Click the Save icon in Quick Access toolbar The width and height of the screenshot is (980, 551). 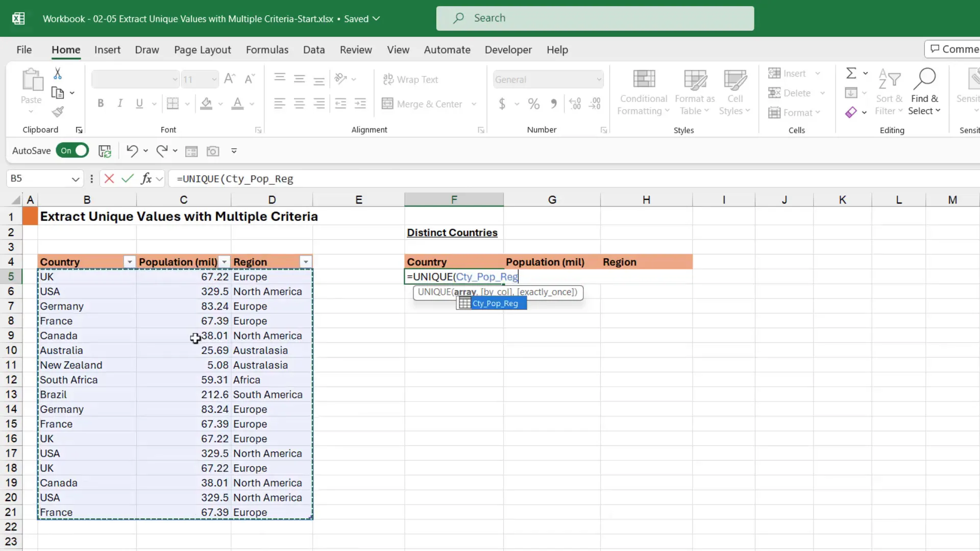pos(105,151)
